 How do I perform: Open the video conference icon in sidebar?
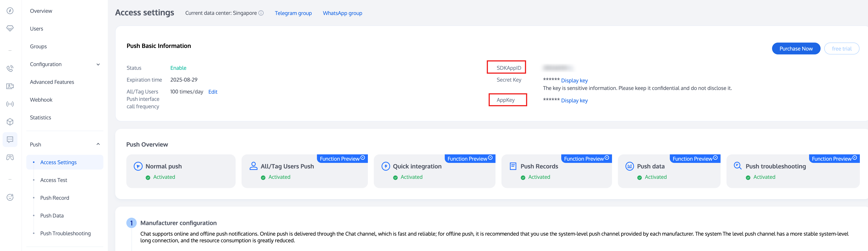[10, 86]
